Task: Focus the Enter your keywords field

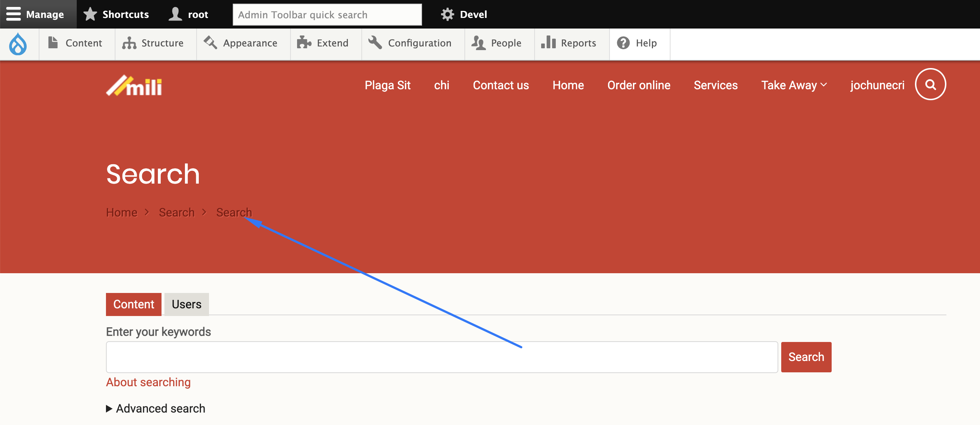Action: [441, 357]
